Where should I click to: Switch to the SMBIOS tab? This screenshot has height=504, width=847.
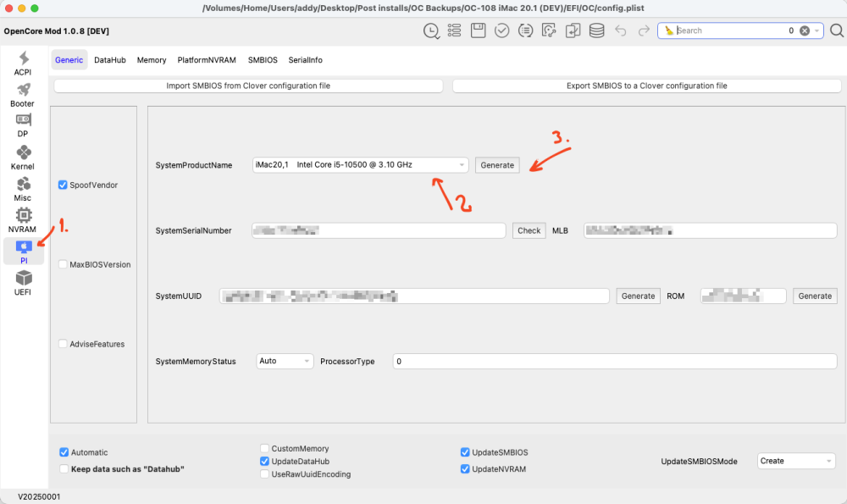[263, 60]
